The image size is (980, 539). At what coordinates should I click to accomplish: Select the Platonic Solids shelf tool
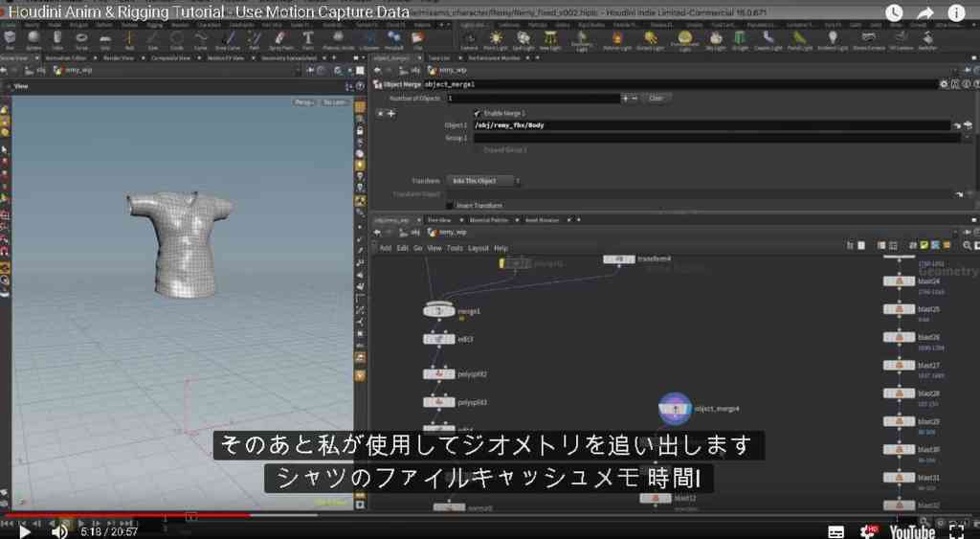point(338,39)
